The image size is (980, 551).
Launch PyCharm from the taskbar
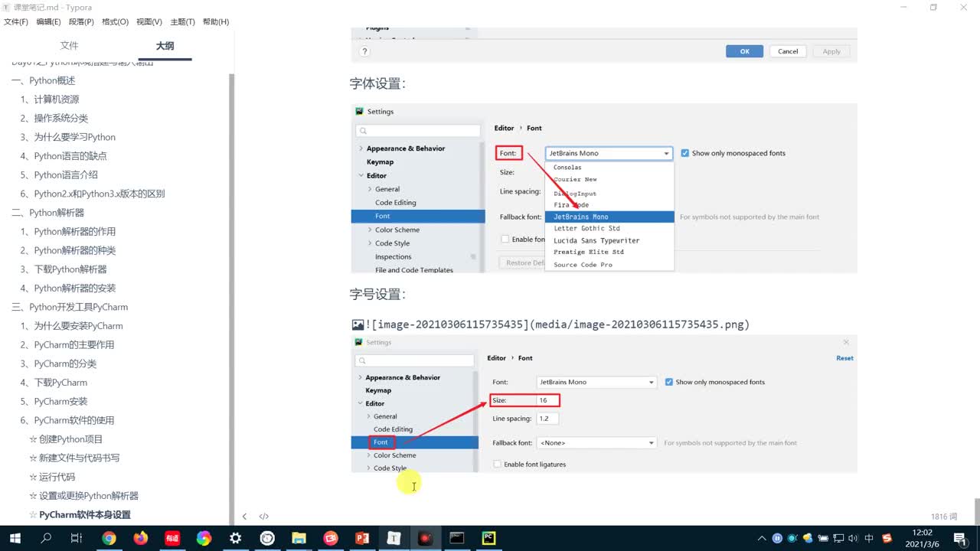tap(488, 538)
